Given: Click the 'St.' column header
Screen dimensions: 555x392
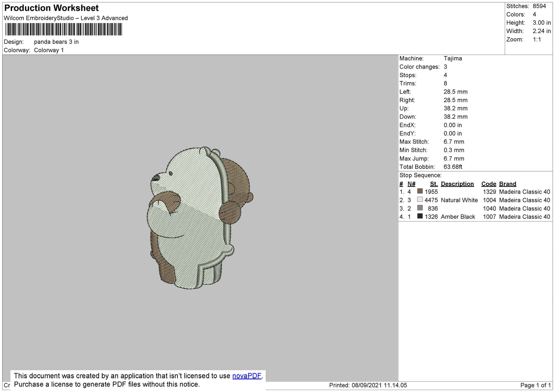Looking at the screenshot, I should 434,184.
